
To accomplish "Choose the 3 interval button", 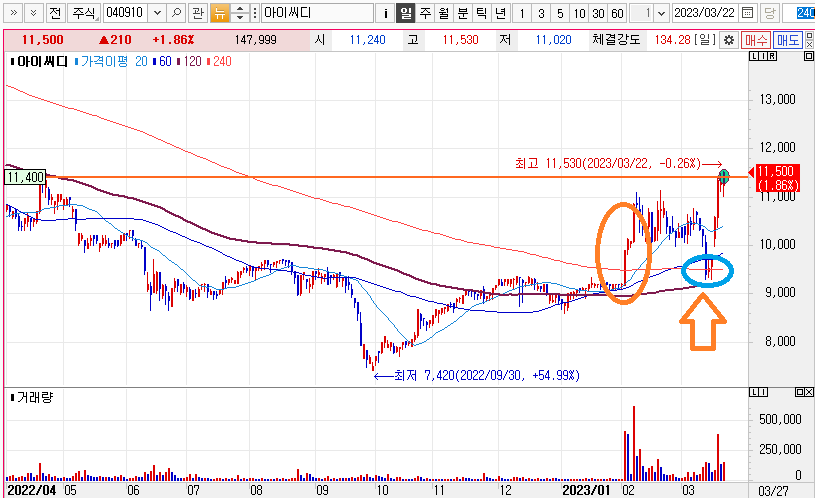I will tap(541, 13).
